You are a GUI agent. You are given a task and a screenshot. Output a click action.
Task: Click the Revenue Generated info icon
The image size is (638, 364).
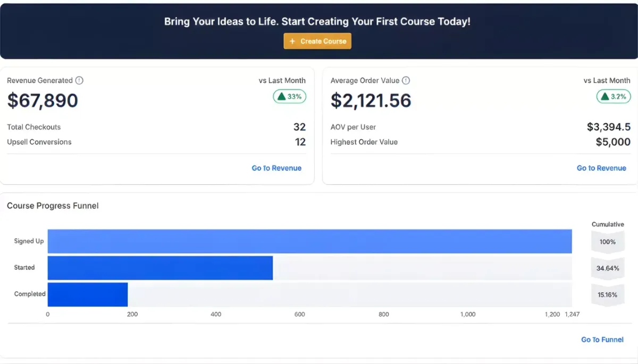(79, 81)
